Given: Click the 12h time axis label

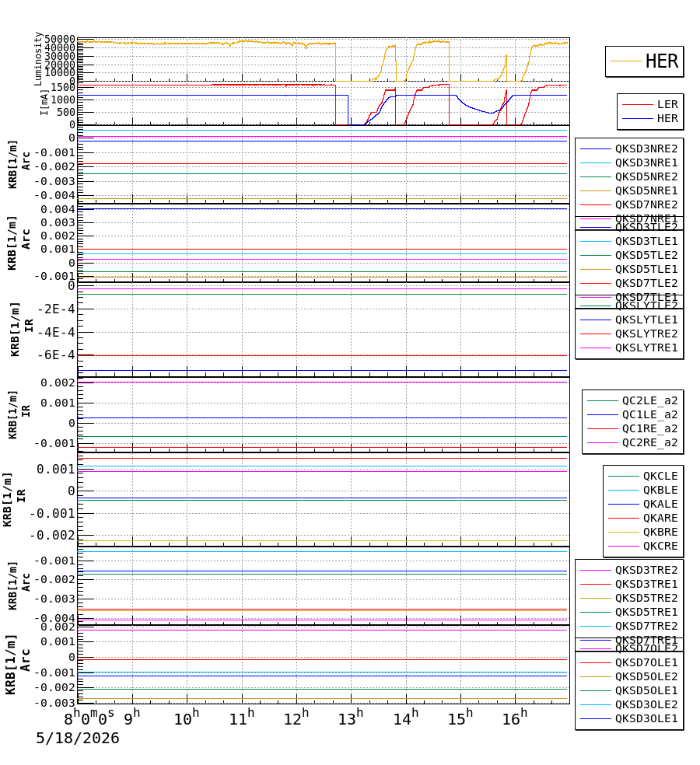Looking at the screenshot, I should tap(297, 718).
